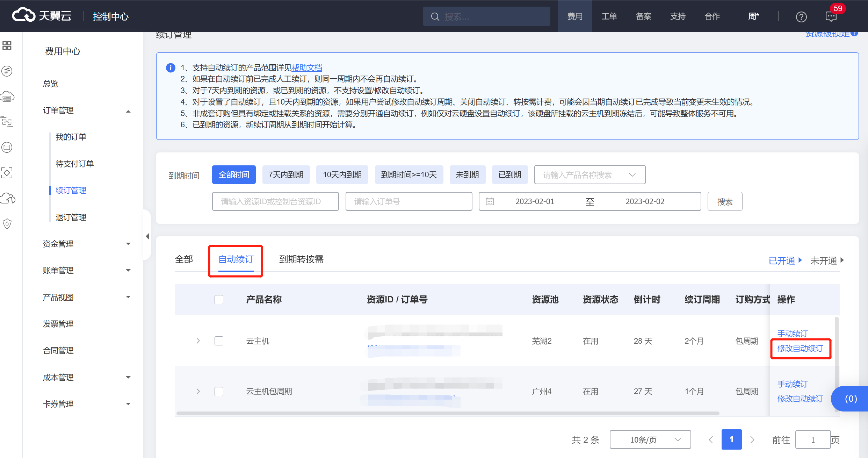Check the select-all checkbox in table header
The image size is (868, 458).
point(219,300)
